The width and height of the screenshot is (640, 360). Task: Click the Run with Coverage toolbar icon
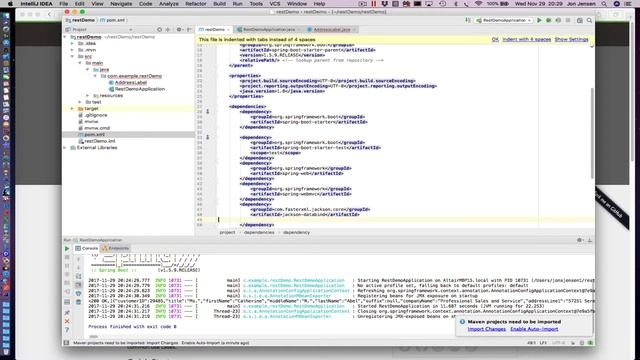558,20
